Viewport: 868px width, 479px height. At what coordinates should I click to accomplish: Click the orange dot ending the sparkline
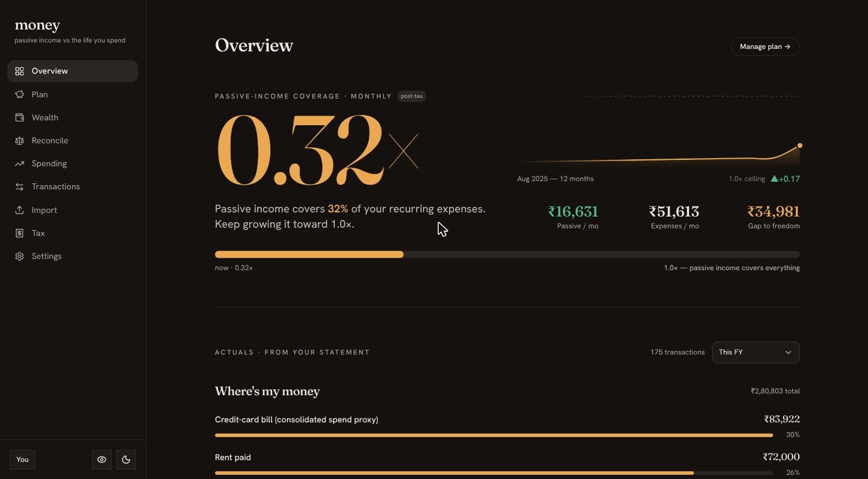[x=800, y=145]
